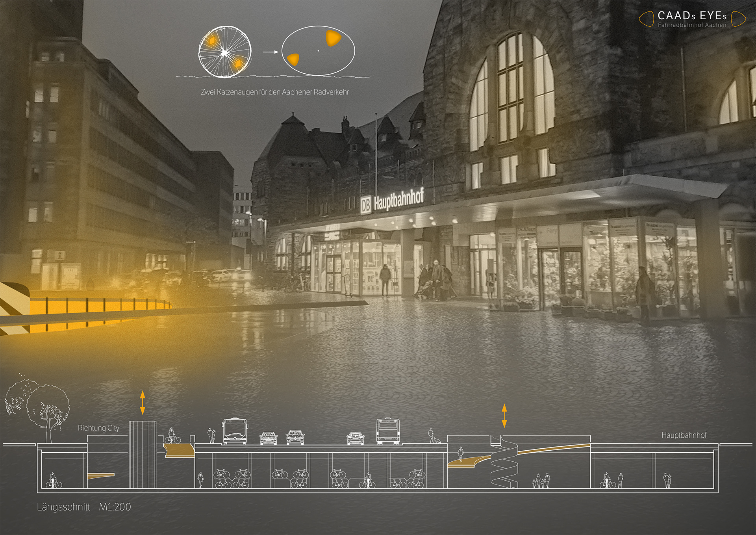Screen dimensions: 756x535
Task: Click the spiral staircase in the section
Action: point(504,465)
